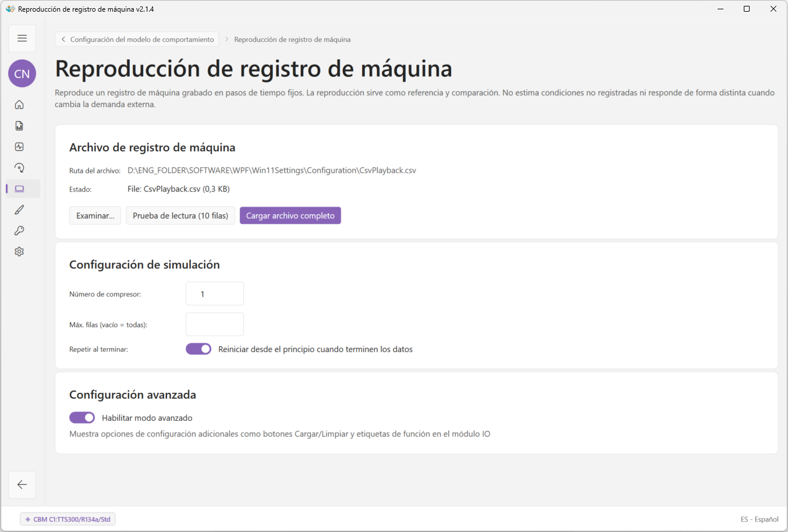Minimize the application window

click(720, 9)
